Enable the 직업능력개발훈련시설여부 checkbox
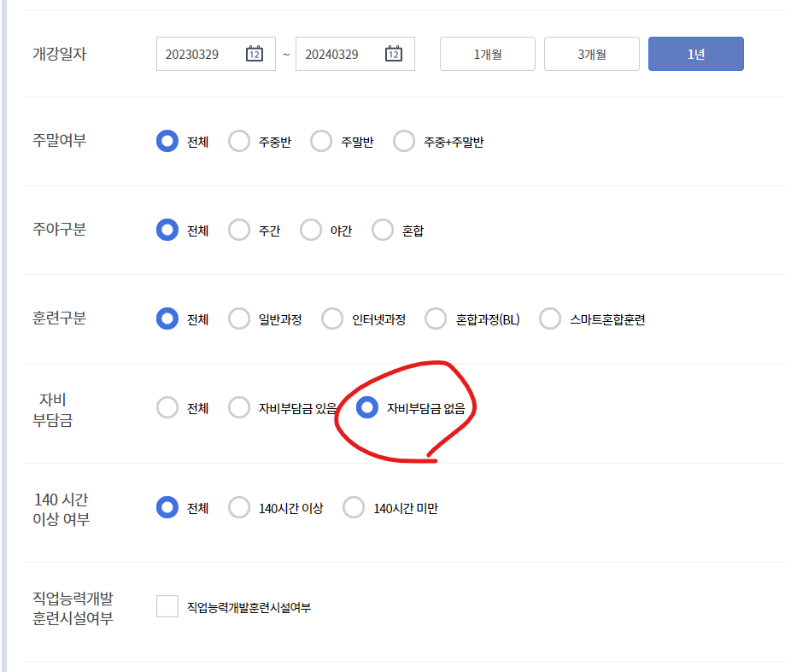This screenshot has height=672, width=785. [x=167, y=606]
